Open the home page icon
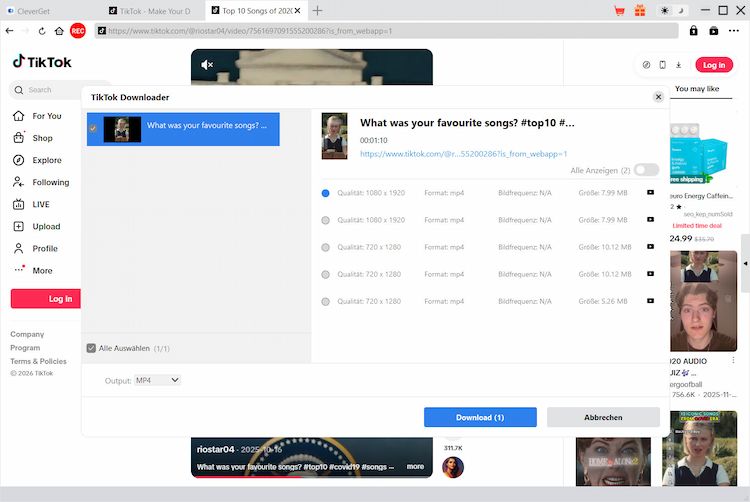Image resolution: width=750 pixels, height=502 pixels. [x=59, y=31]
